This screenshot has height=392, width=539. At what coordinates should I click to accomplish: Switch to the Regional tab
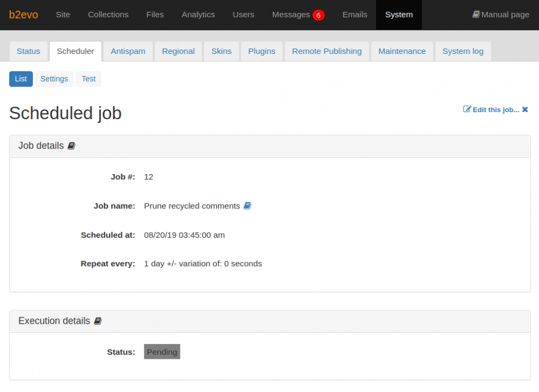[178, 51]
